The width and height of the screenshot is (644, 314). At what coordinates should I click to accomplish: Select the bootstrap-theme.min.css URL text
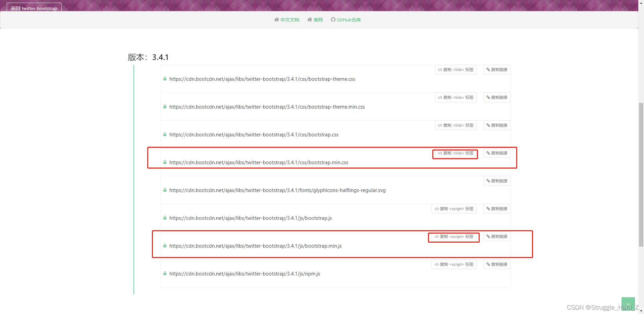click(x=267, y=107)
